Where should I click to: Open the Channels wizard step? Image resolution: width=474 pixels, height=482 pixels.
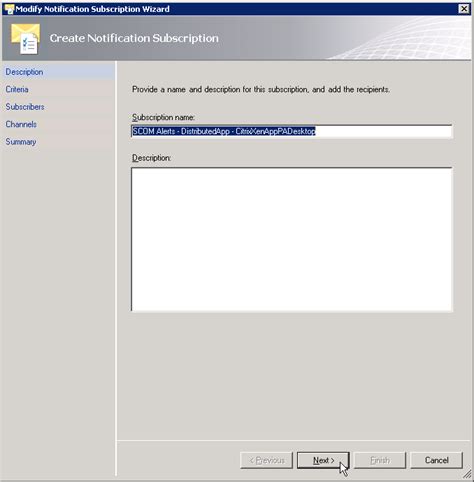point(21,124)
